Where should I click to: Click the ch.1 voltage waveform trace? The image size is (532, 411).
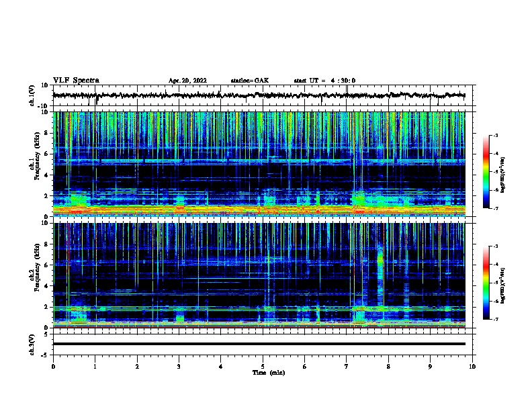259,95
